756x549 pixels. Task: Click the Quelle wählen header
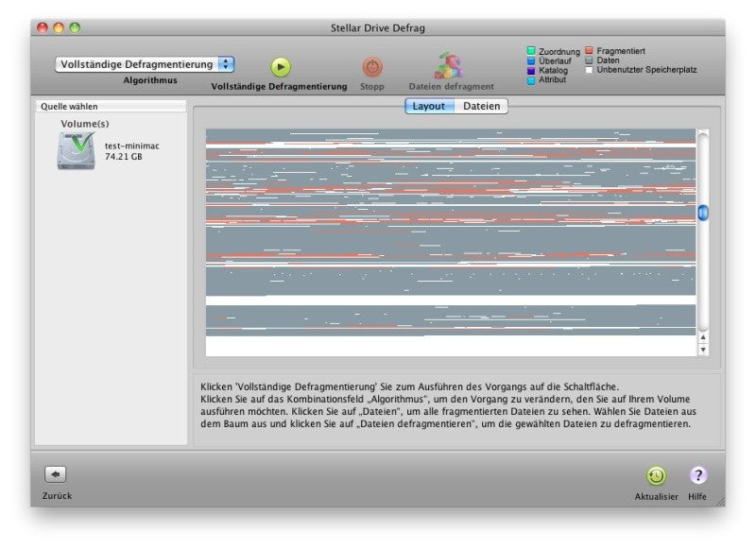[x=111, y=106]
